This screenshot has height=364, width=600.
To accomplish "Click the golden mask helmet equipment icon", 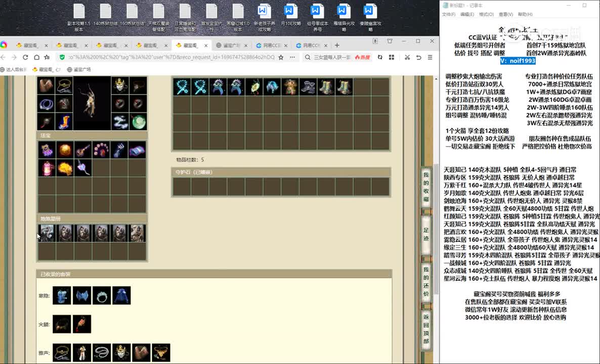I will 120,85.
